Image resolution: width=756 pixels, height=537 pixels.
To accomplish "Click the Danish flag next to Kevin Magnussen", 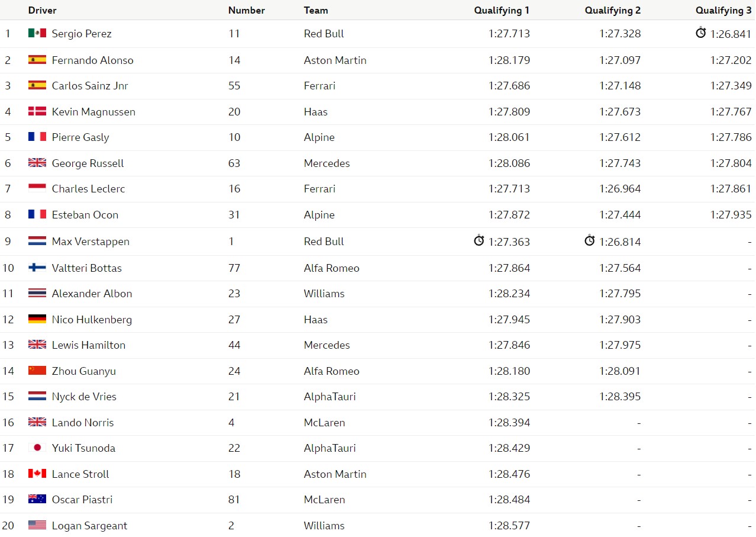I will 37,111.
